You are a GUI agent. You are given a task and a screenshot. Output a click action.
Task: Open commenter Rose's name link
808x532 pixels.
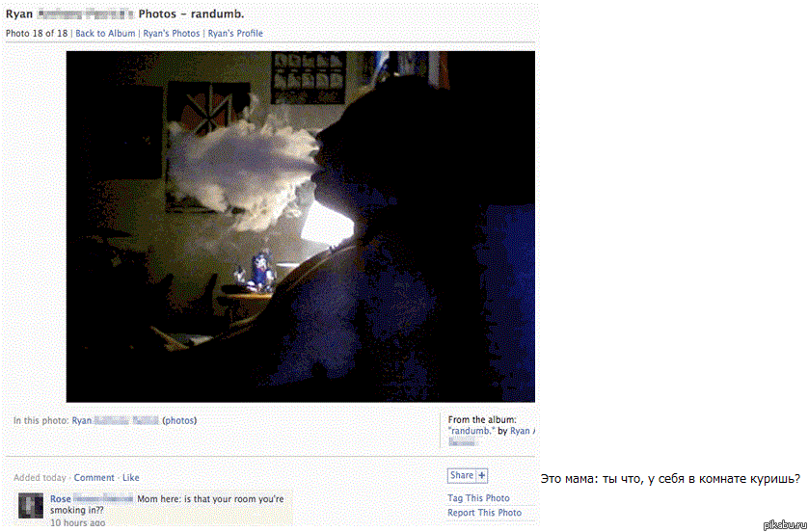[x=92, y=499]
